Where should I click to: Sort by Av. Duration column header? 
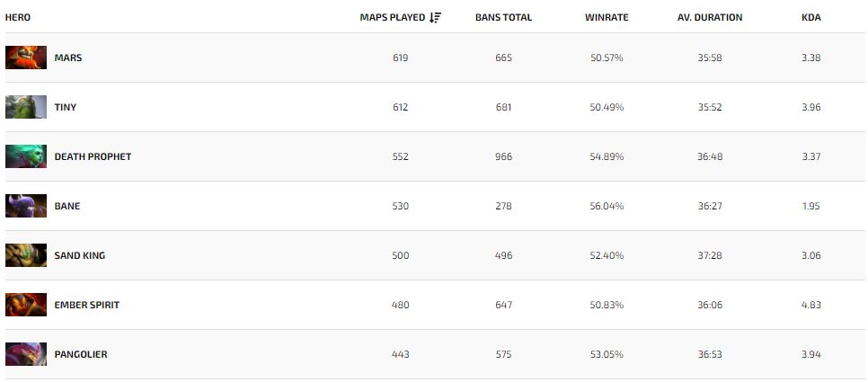tap(710, 17)
